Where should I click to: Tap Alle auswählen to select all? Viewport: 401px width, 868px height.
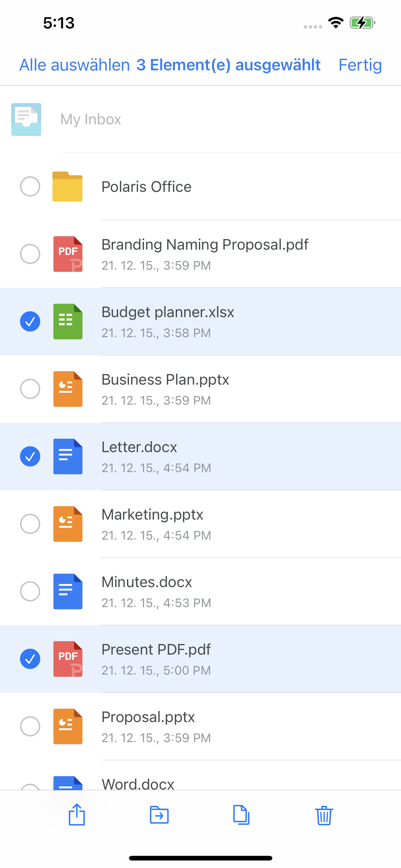tap(74, 65)
